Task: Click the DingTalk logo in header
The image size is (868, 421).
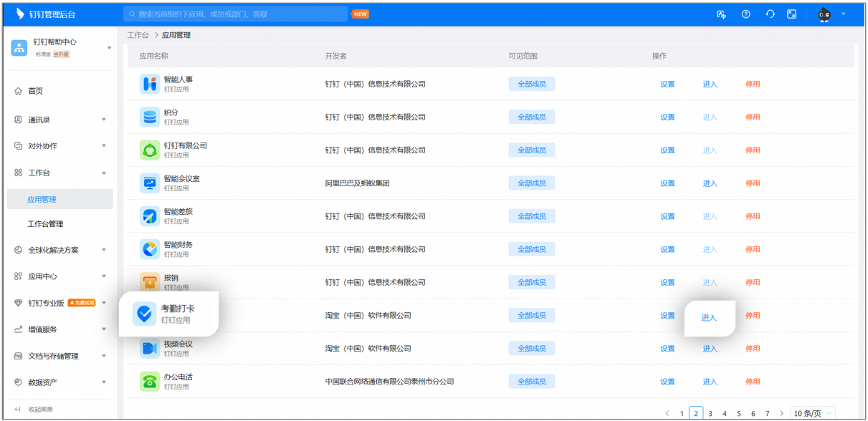Action: click(x=19, y=14)
